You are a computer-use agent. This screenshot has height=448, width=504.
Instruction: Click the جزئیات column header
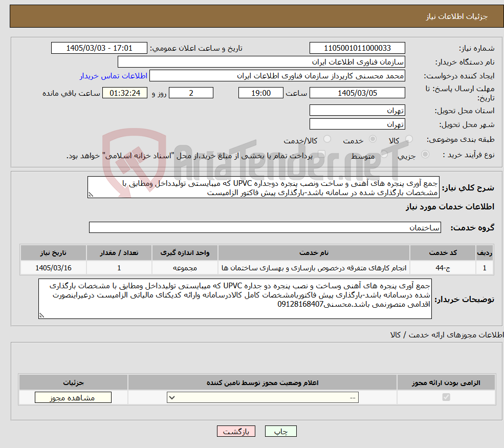(73, 382)
